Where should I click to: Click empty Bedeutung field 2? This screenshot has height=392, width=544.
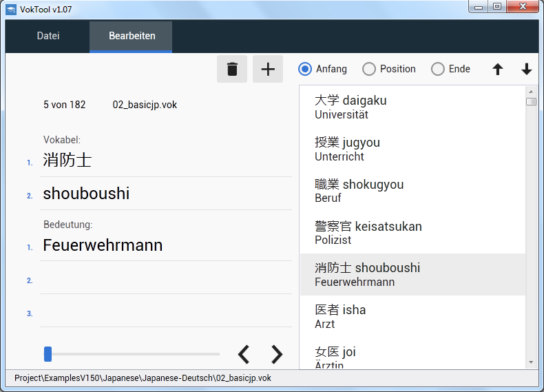166,278
